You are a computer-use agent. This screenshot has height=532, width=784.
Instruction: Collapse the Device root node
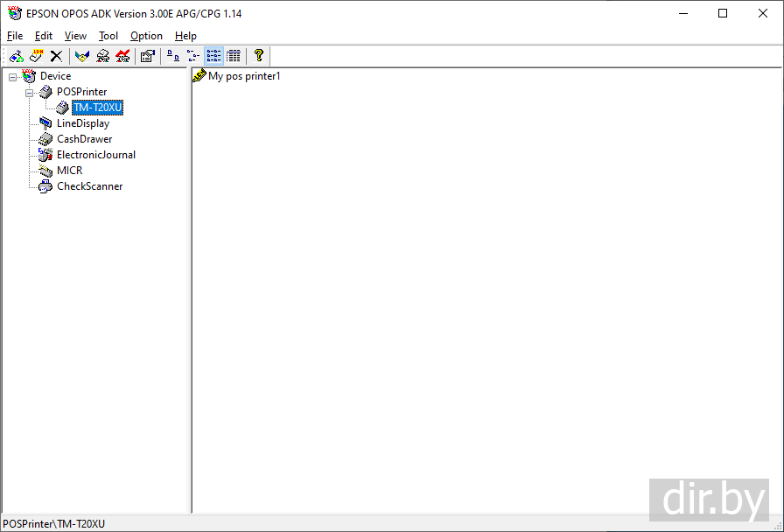click(13, 77)
